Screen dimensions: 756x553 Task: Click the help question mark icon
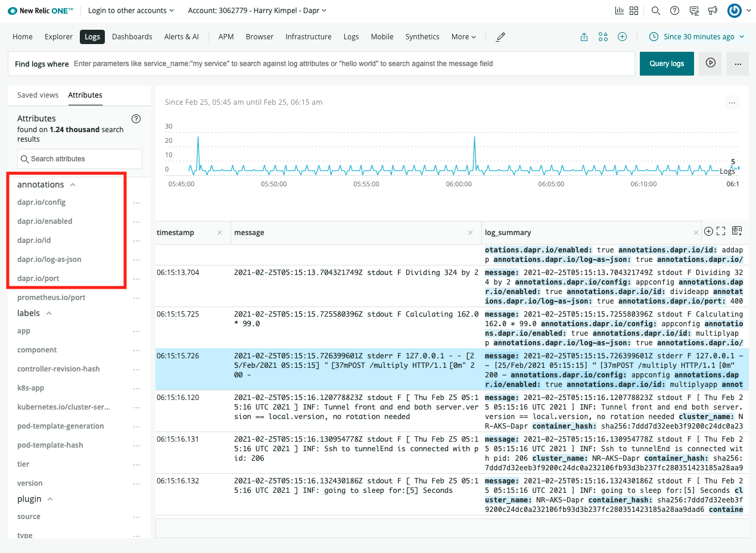(x=674, y=10)
